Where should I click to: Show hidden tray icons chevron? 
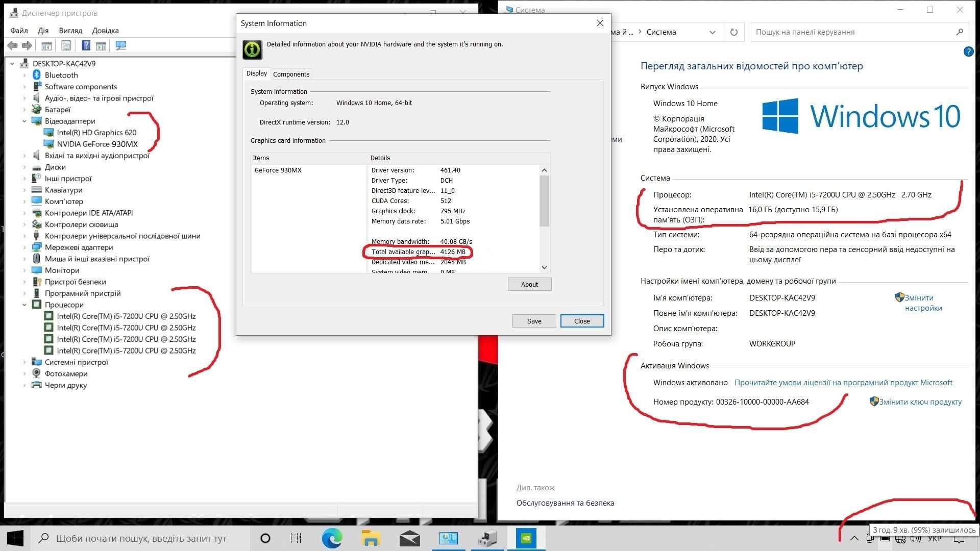(854, 539)
